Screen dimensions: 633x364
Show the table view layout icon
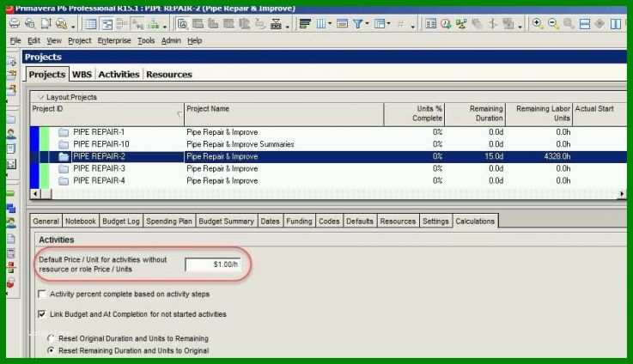pyautogui.click(x=90, y=24)
